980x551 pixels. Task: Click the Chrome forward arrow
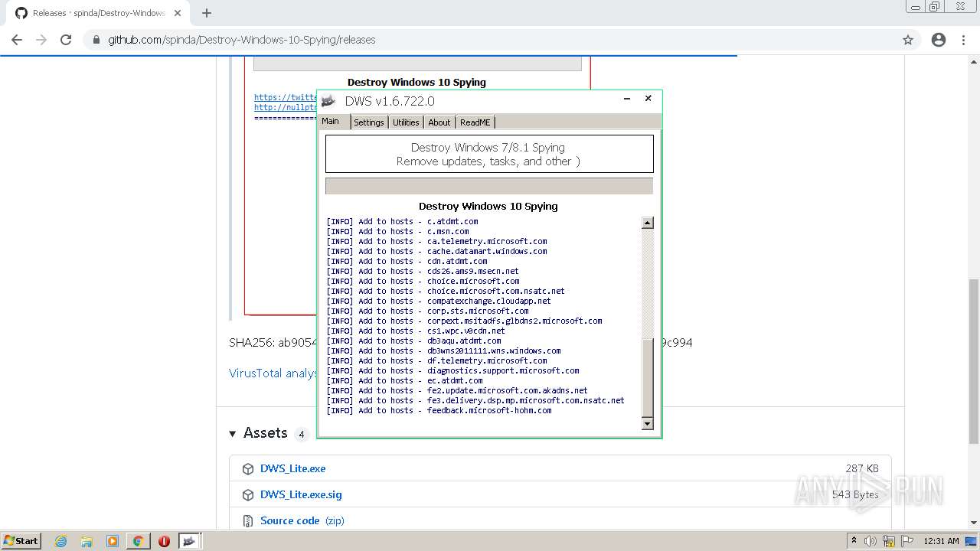tap(41, 40)
